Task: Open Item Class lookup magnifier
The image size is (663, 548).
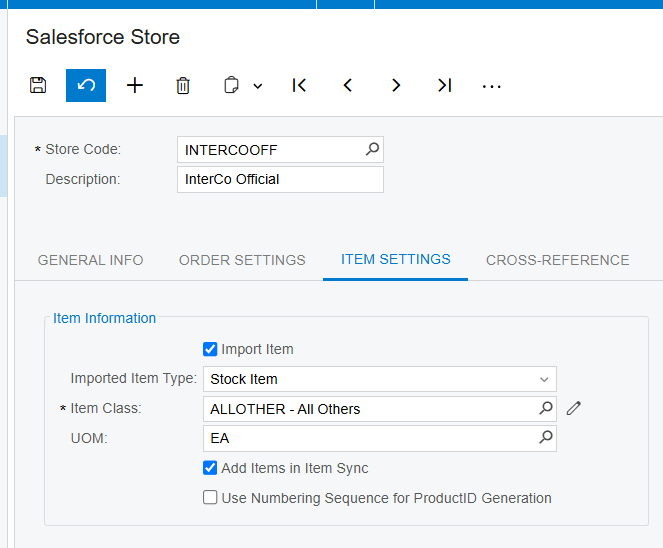Action: 545,408
